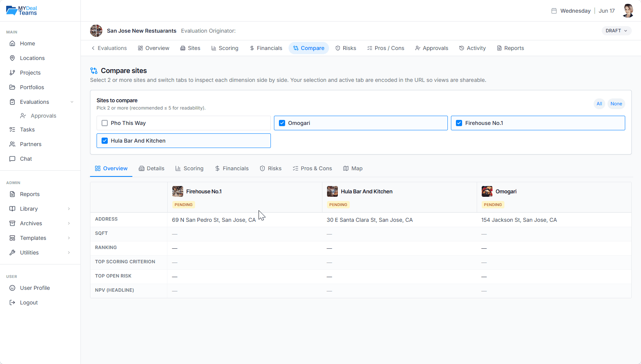Click the Hula Bar And Kitchen PENDING badge
The height and width of the screenshot is (364, 641).
coord(338,204)
